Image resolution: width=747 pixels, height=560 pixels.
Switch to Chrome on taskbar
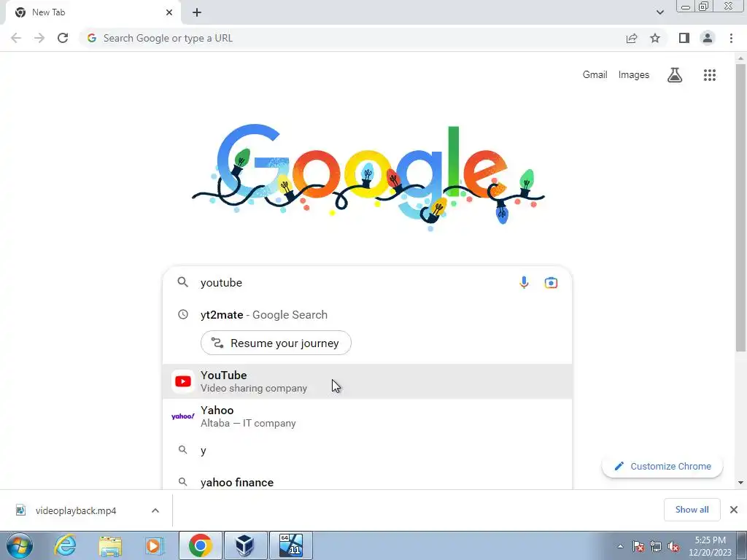(200, 545)
